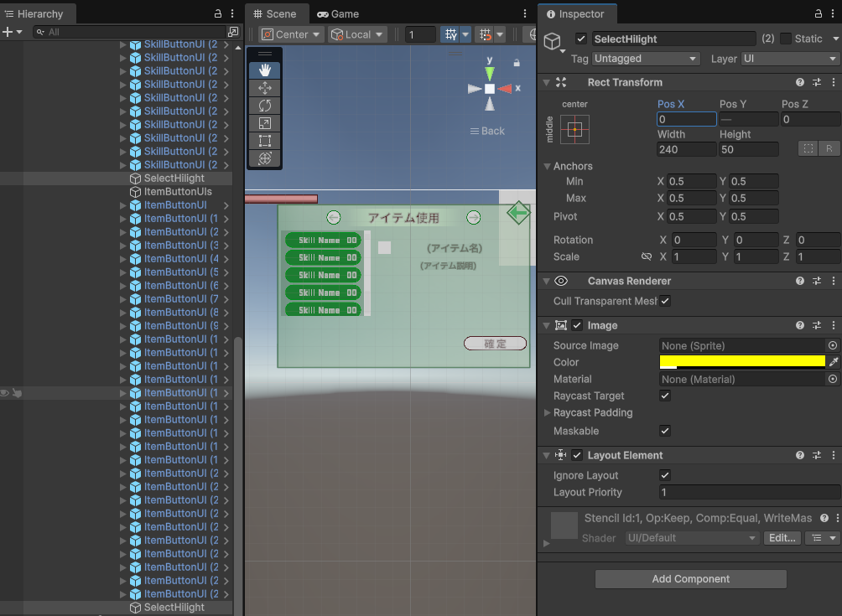Switch to the Game tab
Image resolution: width=842 pixels, height=616 pixels.
coord(338,14)
